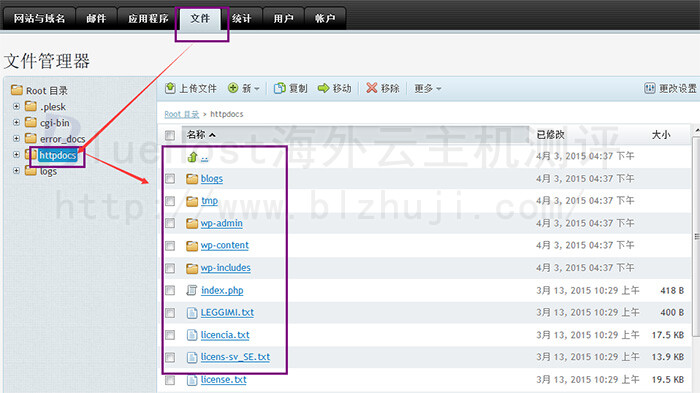Open the Change Settings (更改设置) icon

click(650, 88)
